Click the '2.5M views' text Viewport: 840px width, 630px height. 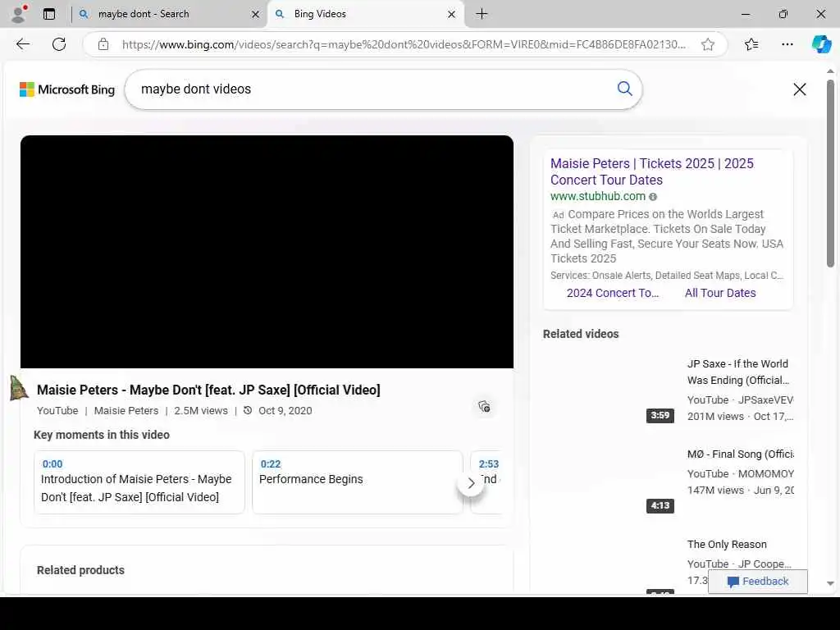point(201,411)
